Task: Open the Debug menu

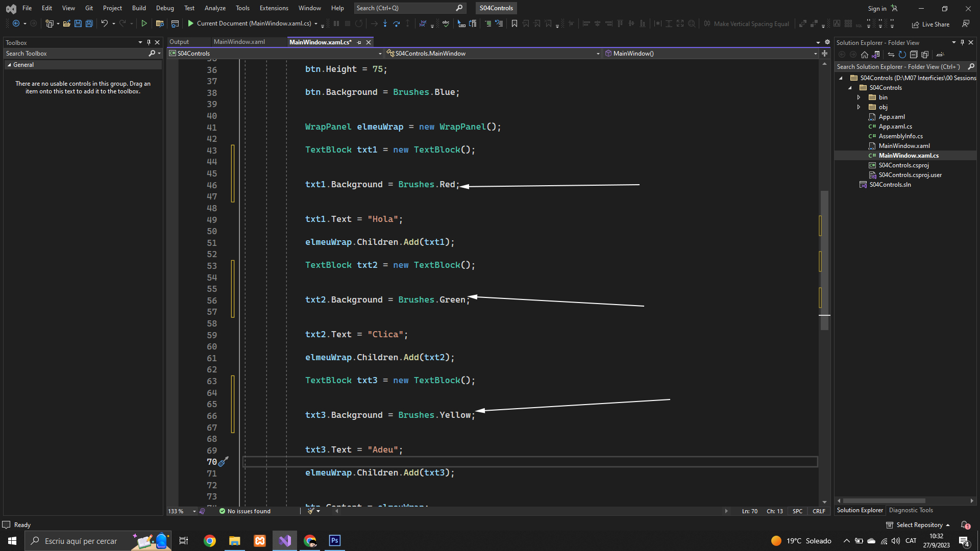Action: pyautogui.click(x=164, y=8)
